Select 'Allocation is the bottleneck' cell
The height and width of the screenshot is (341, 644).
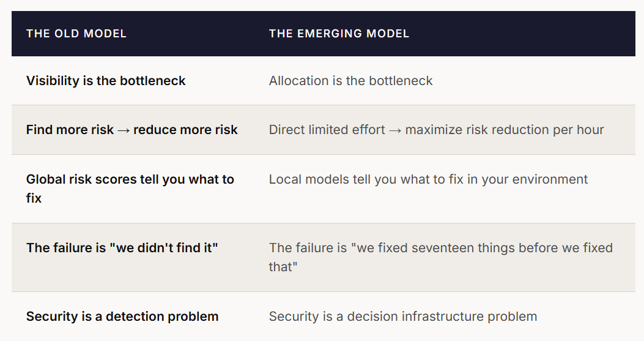[x=351, y=81]
